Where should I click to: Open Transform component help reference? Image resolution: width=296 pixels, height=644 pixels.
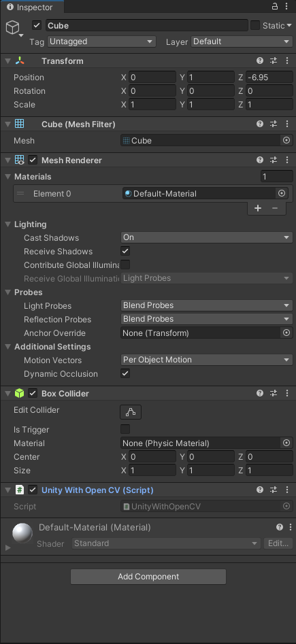pyautogui.click(x=260, y=61)
